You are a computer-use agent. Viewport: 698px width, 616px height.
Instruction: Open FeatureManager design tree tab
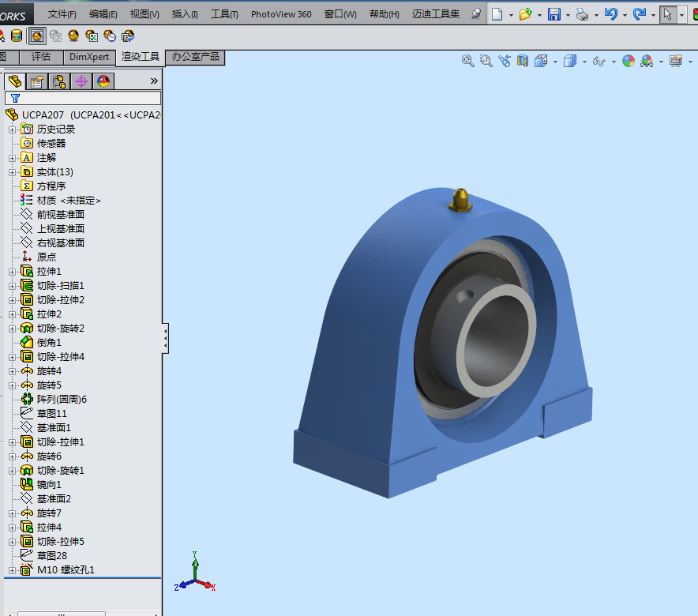pyautogui.click(x=15, y=81)
